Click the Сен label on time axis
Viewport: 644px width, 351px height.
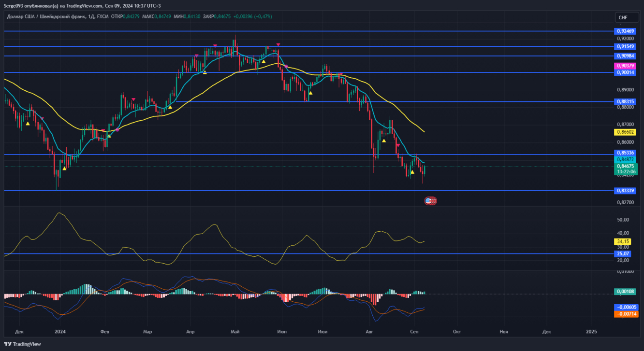[414, 332]
